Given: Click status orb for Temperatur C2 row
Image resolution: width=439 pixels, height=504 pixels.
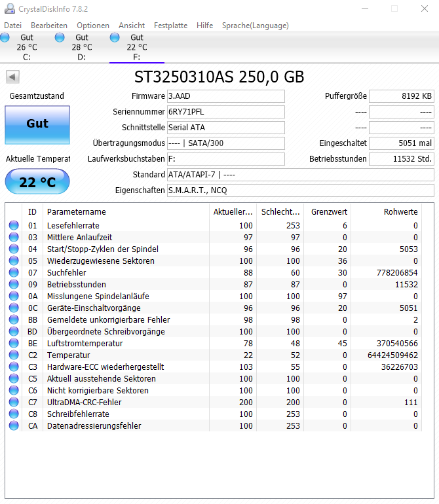Looking at the screenshot, I should pos(14,355).
